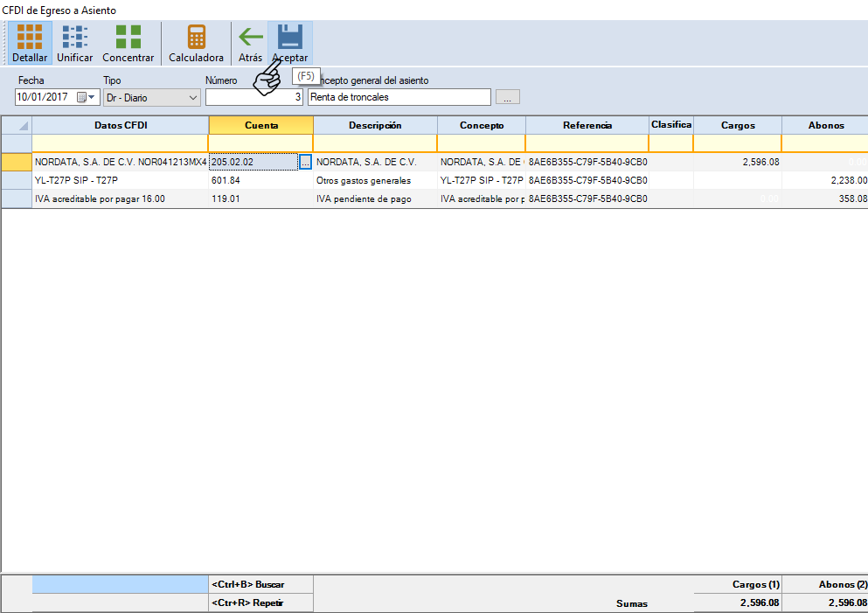The height and width of the screenshot is (613, 868).
Task: Click the Cuenta filter cell under header
Action: pyautogui.click(x=260, y=143)
